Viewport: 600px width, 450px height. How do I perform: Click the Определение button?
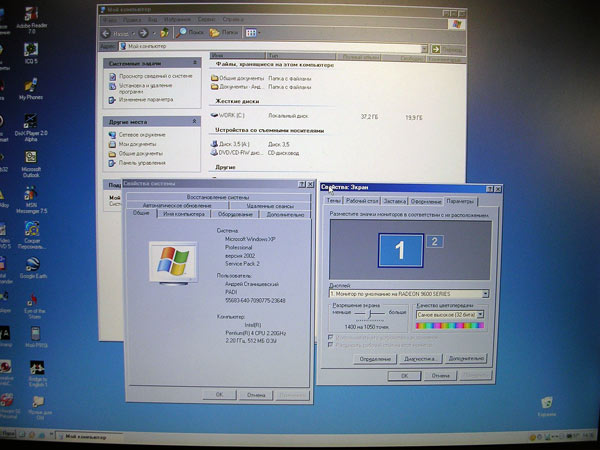(375, 359)
